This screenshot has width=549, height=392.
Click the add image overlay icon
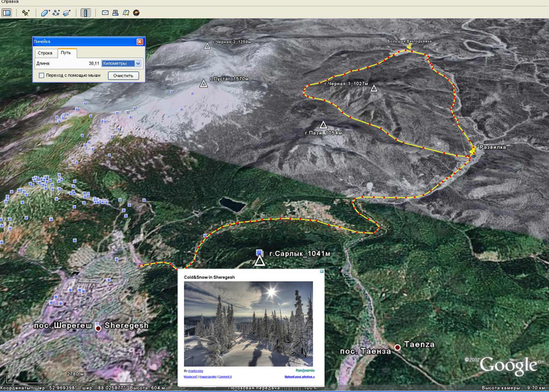tap(67, 12)
